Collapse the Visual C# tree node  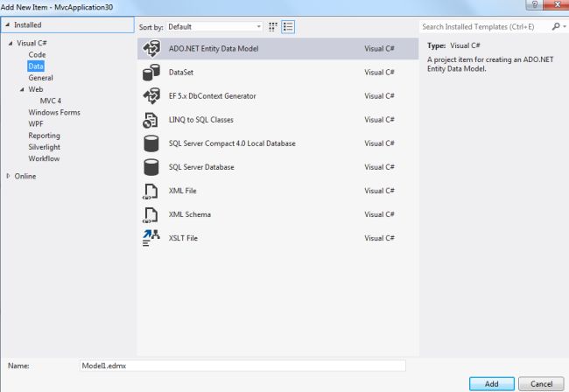(11, 43)
